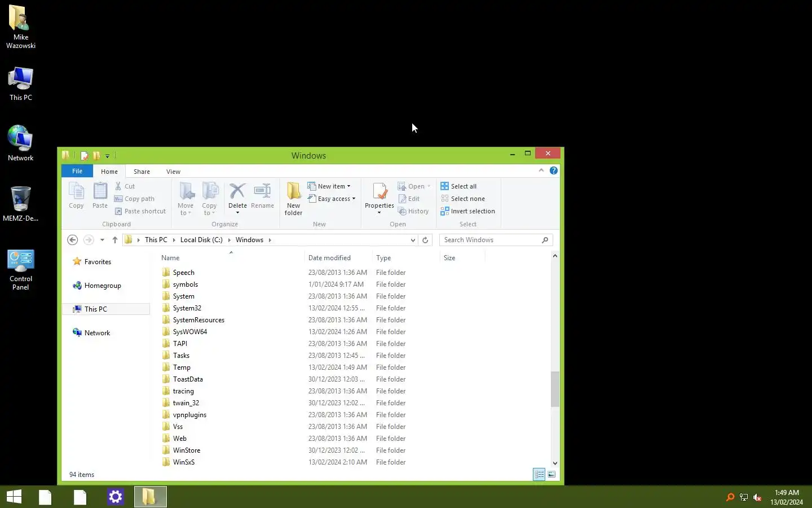The width and height of the screenshot is (812, 508).
Task: Open the Customize Quick Access Toolbar dropdown
Action: (x=107, y=156)
